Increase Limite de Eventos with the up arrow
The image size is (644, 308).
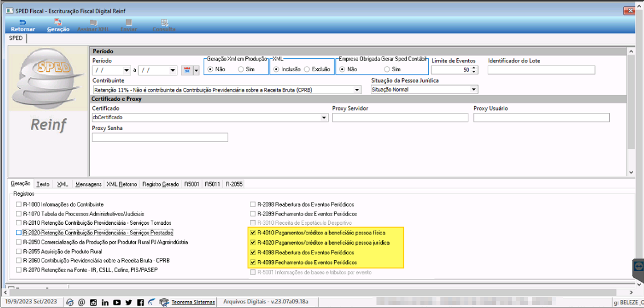click(475, 68)
